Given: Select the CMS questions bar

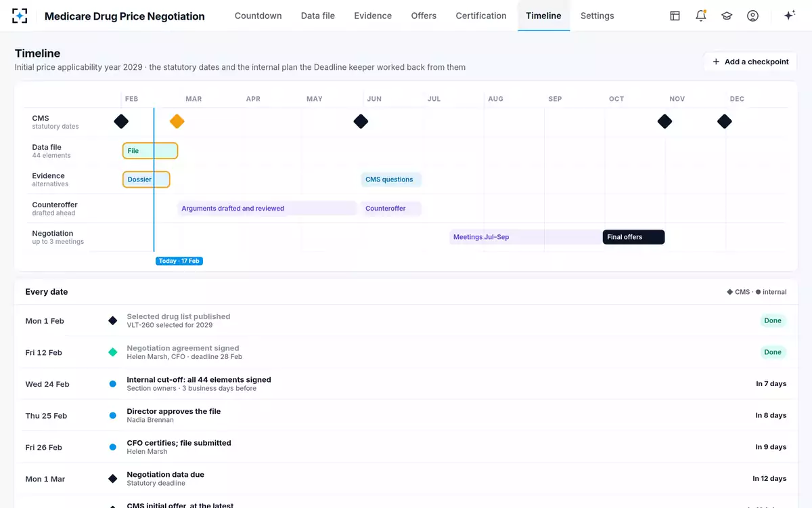Looking at the screenshot, I should 391,179.
